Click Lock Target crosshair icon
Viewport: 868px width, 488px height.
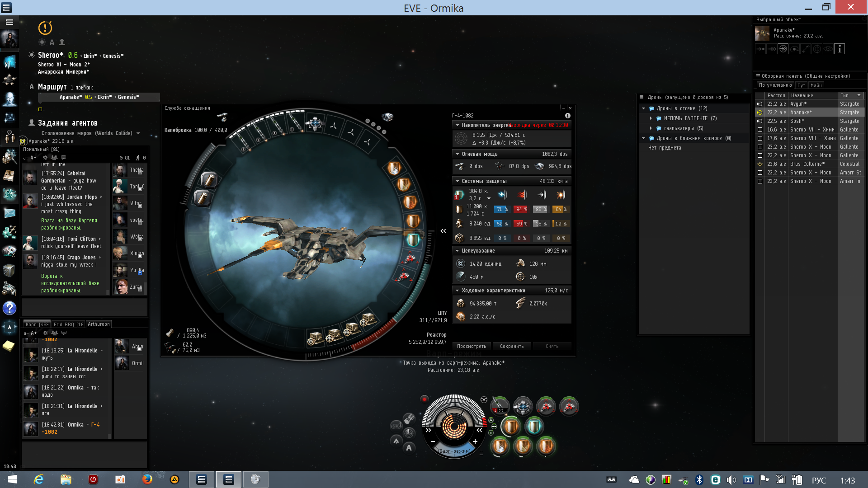point(817,49)
